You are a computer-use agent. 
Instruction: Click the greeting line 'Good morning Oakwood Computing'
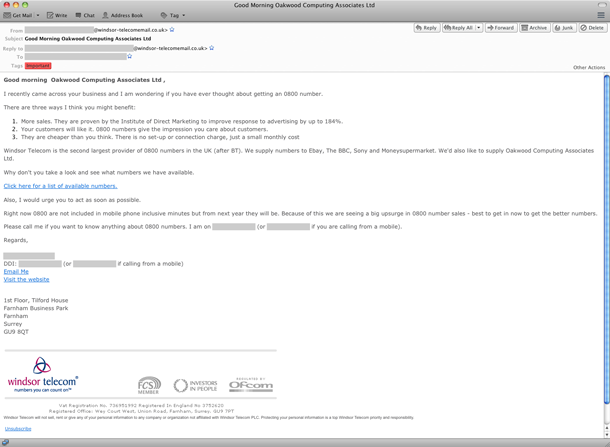click(x=84, y=80)
